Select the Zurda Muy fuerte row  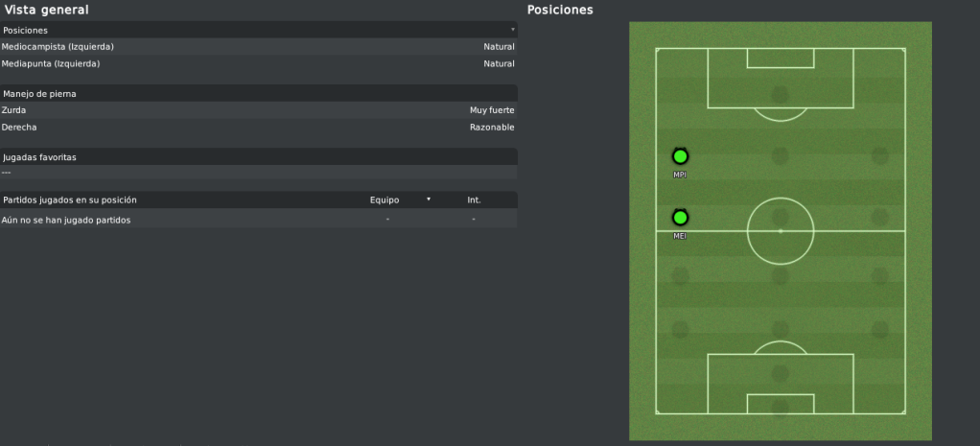pos(259,110)
